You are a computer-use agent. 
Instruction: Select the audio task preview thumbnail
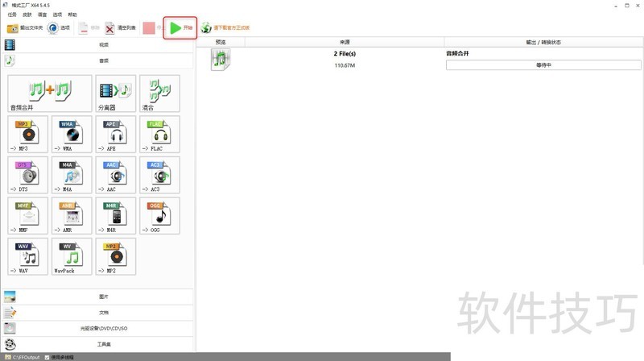(x=221, y=59)
